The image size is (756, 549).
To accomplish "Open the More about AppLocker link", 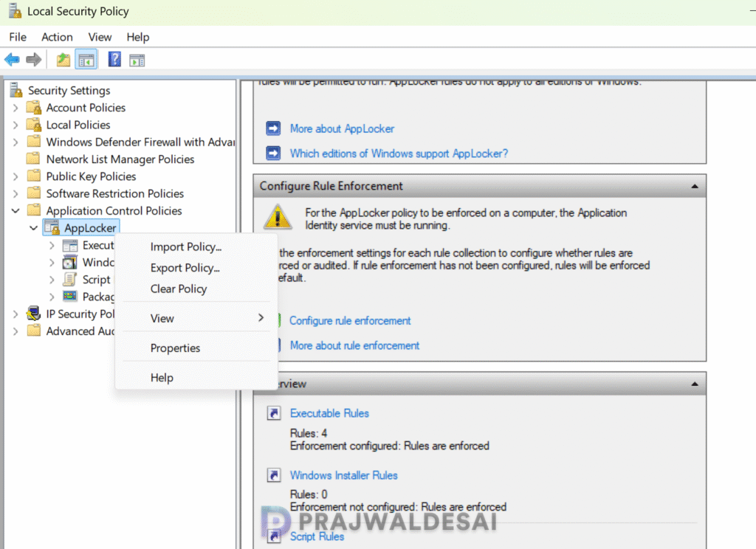I will [342, 128].
